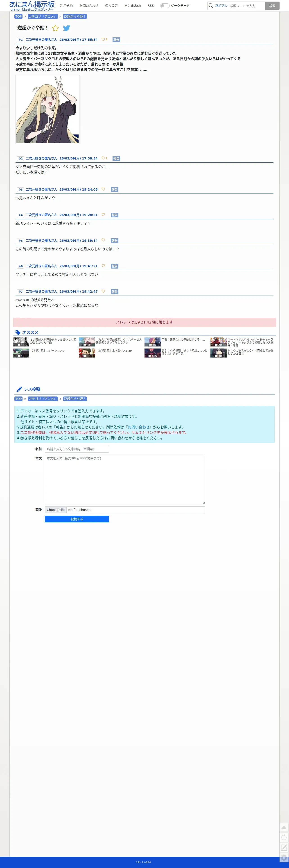Click lower breadcrumb TOP under レス投稿
Screen dimensions: 289x868
click(18, 399)
